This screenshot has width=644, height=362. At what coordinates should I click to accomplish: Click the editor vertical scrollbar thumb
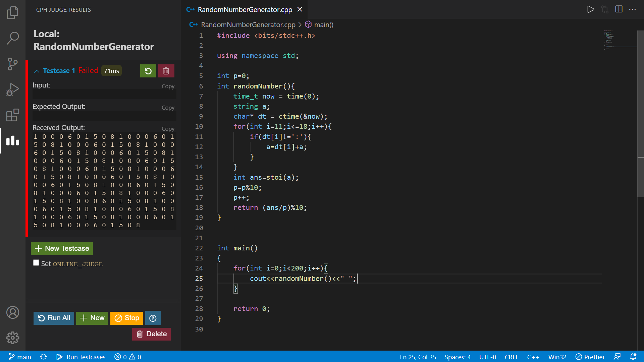pyautogui.click(x=640, y=114)
